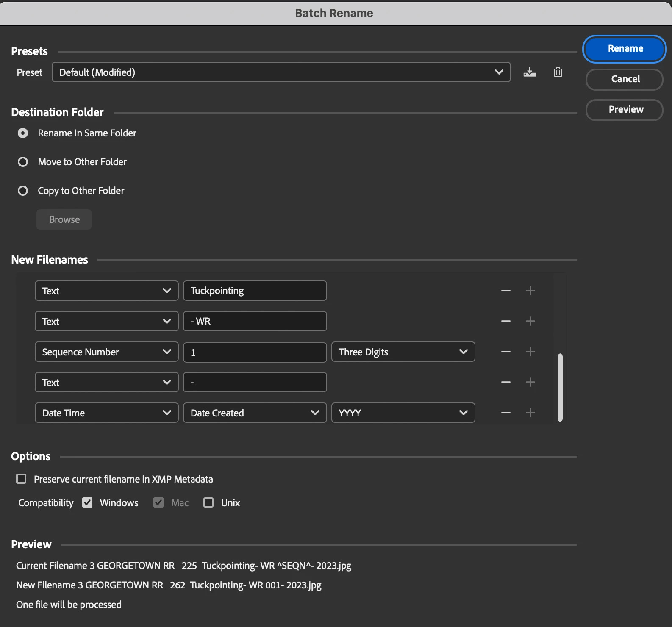The image size is (672, 627).
Task: Add a row after the single dash text row
Action: [x=530, y=382]
